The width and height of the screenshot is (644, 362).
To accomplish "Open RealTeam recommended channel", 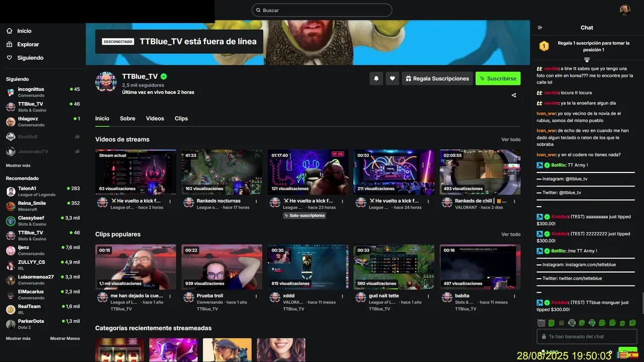I will pyautogui.click(x=43, y=309).
